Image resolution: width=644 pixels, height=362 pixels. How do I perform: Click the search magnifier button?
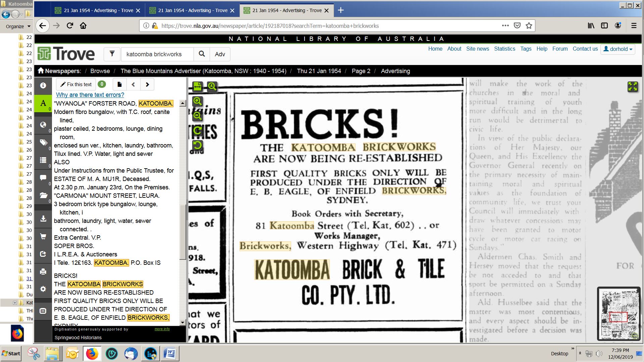202,54
